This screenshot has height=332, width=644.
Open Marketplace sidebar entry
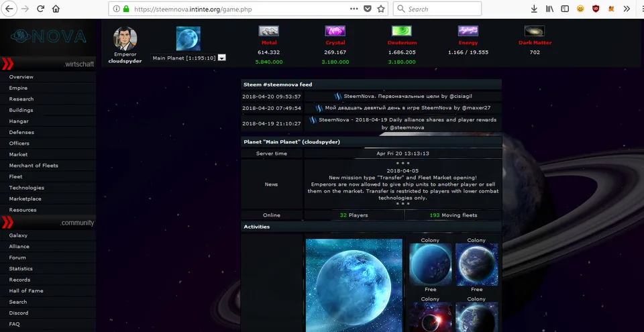point(25,199)
